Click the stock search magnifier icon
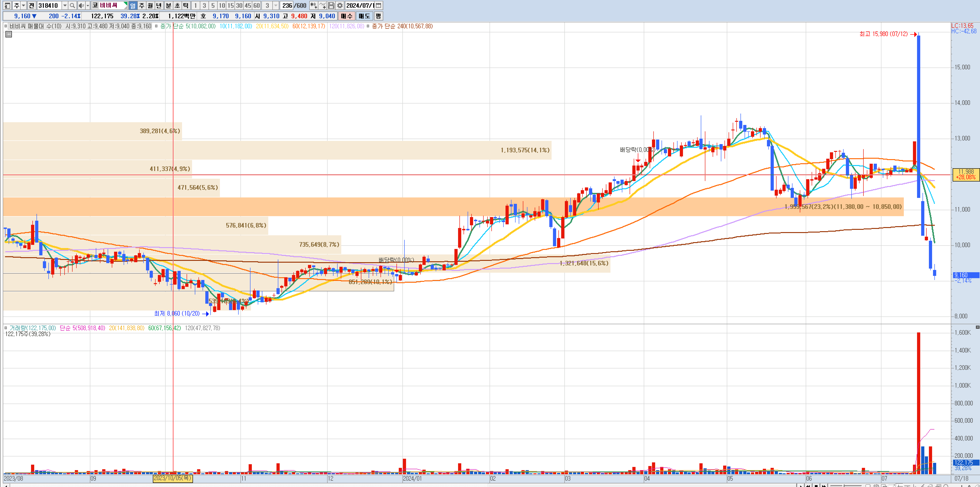Image resolution: width=980 pixels, height=487 pixels. (72, 6)
